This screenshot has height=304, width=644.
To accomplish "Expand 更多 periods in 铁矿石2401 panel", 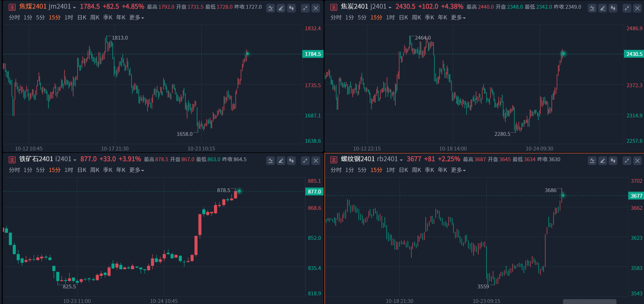I will (137, 170).
